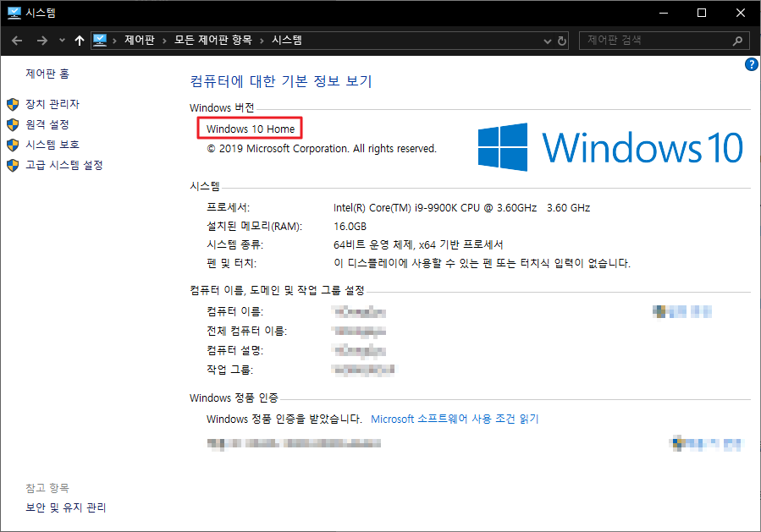Viewport: 761px width, 532px height.
Task: Open the 모든 제어판 항목 breadcrumb
Action: (213, 41)
